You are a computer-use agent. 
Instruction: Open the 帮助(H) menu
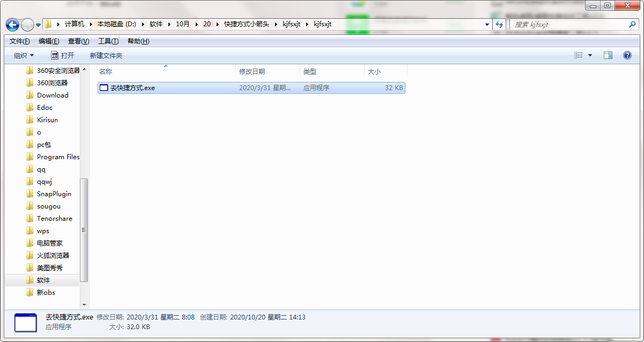[x=138, y=41]
